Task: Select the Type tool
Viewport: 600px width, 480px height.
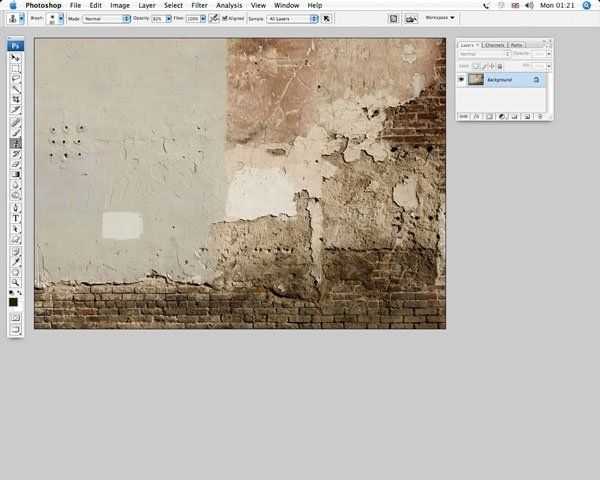Action: pyautogui.click(x=16, y=218)
